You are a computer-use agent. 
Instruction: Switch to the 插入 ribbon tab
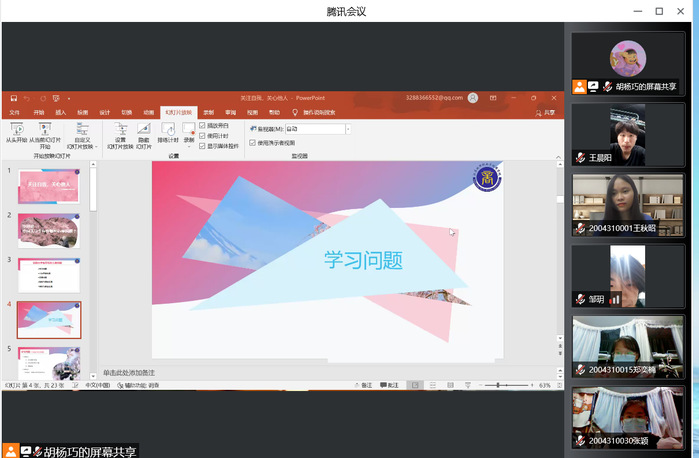point(61,112)
